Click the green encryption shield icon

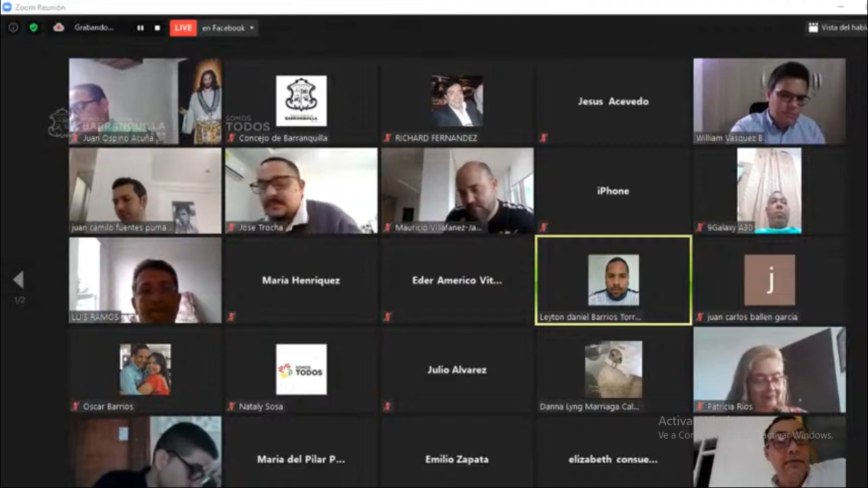point(33,28)
